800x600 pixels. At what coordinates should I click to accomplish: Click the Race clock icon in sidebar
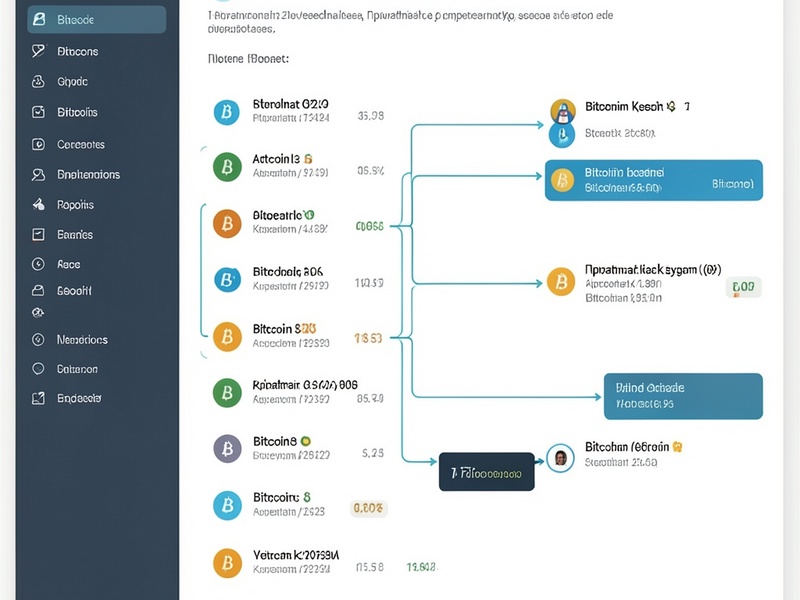38,264
